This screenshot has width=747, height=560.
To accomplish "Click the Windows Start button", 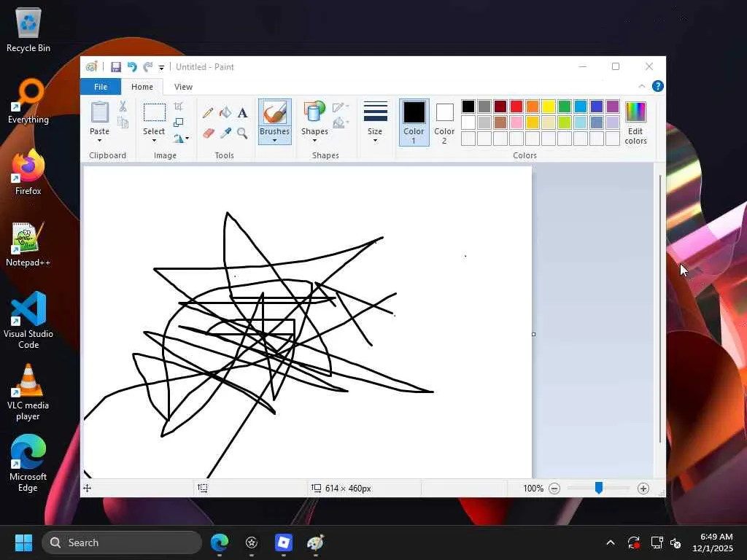I will pyautogui.click(x=23, y=542).
